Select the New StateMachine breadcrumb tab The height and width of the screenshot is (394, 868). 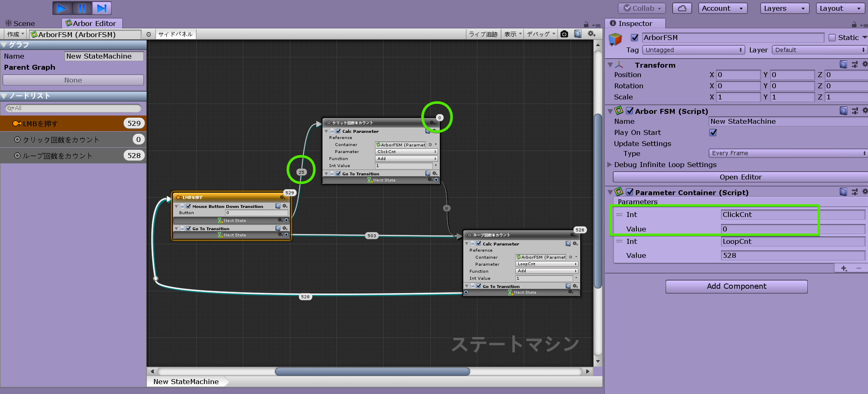(186, 381)
